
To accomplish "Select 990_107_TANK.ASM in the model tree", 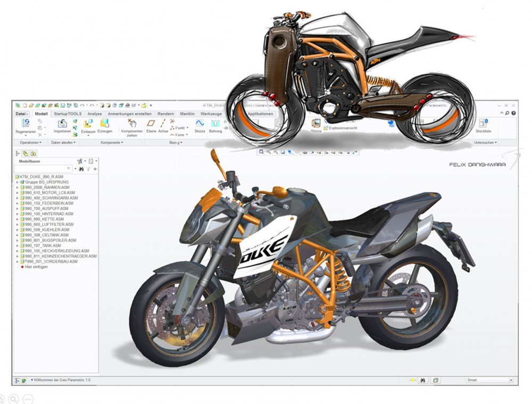I will click(43, 246).
